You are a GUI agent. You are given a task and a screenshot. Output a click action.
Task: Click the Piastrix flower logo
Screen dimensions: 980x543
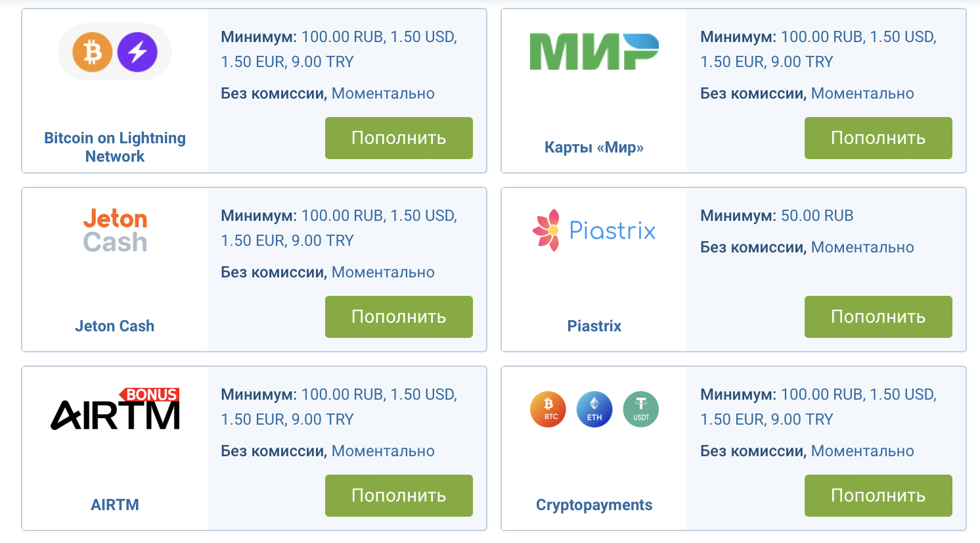[x=546, y=230]
